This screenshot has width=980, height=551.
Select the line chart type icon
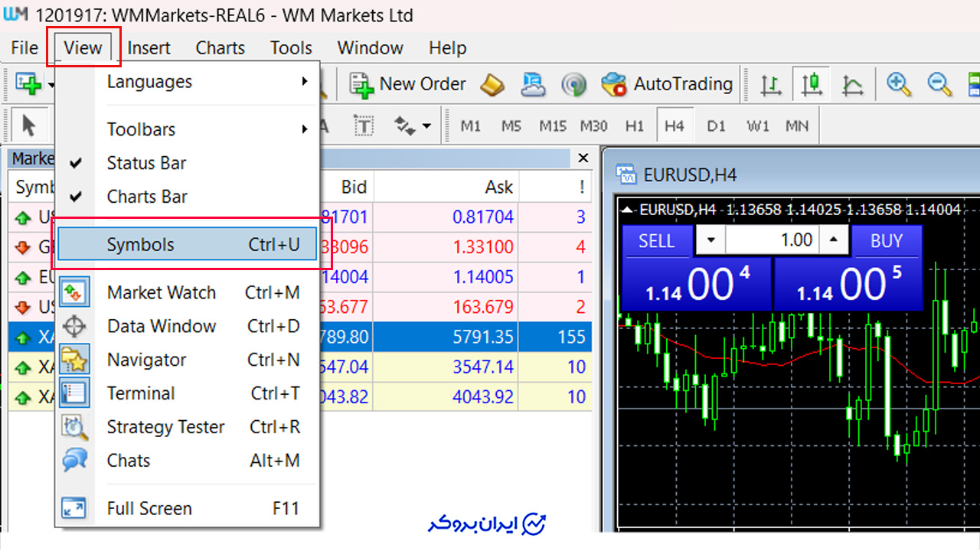(853, 84)
